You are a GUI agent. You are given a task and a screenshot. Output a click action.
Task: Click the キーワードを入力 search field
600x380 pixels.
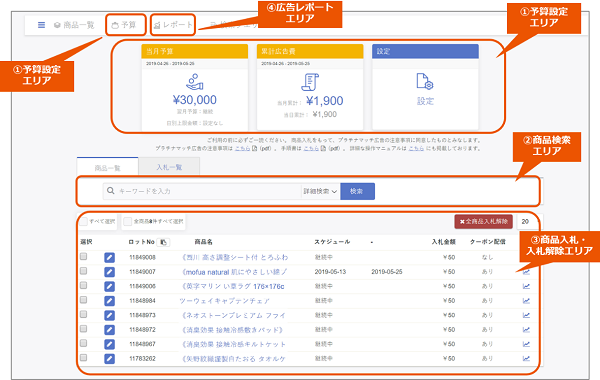click(x=202, y=191)
